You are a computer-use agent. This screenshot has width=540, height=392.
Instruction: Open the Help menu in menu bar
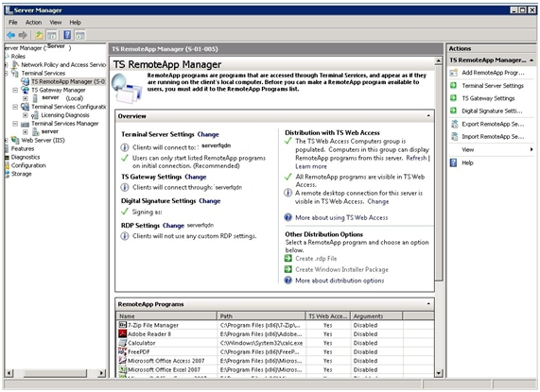tap(75, 23)
